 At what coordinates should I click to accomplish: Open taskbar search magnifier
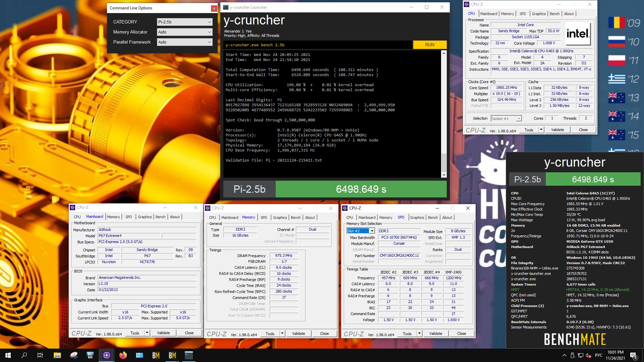[x=24, y=355]
